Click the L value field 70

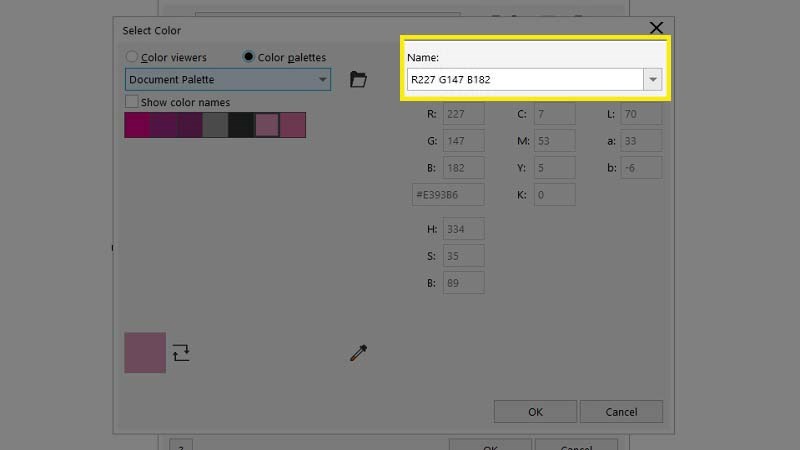click(x=641, y=114)
